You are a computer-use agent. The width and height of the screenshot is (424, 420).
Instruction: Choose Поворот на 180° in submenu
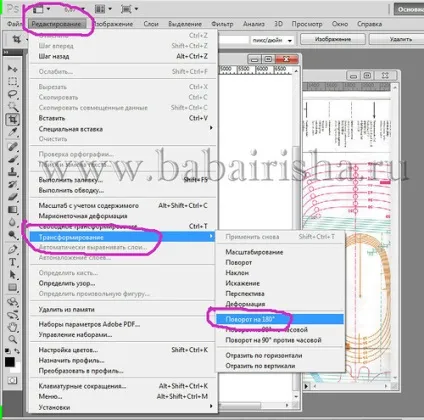(280, 319)
